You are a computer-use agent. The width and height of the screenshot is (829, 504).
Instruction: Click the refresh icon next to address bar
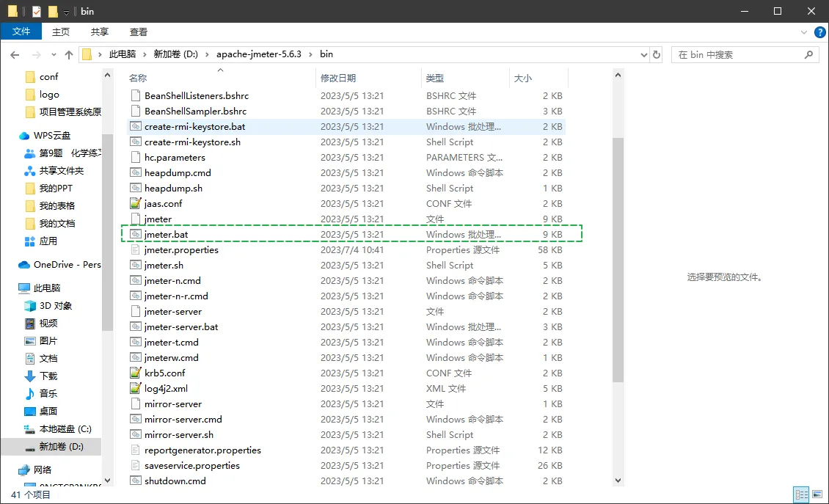[x=657, y=54]
